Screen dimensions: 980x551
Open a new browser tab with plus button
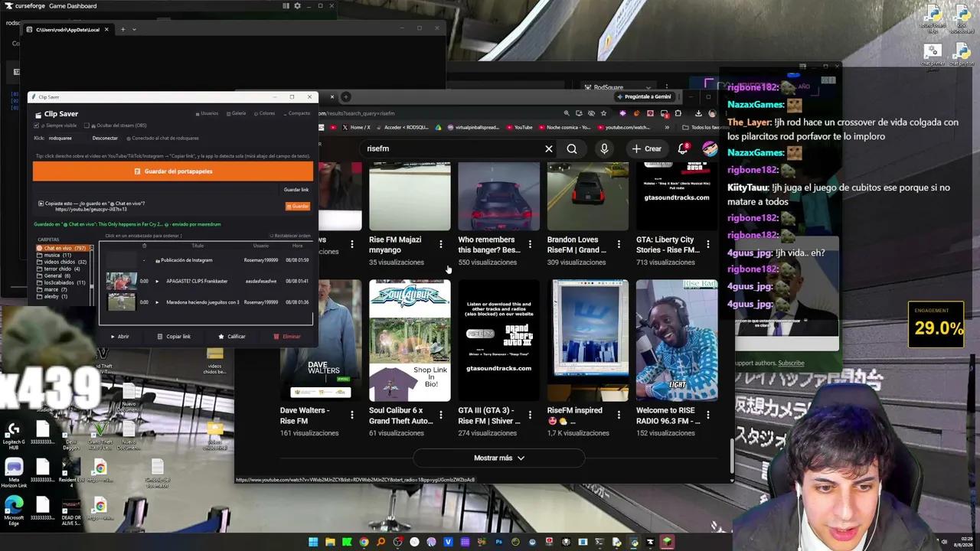347,97
